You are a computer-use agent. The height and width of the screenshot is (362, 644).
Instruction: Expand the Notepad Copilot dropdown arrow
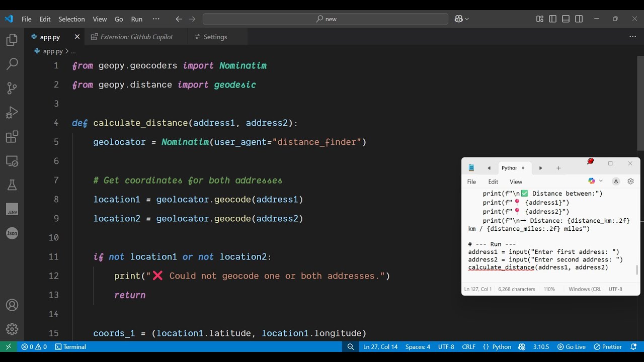click(601, 181)
